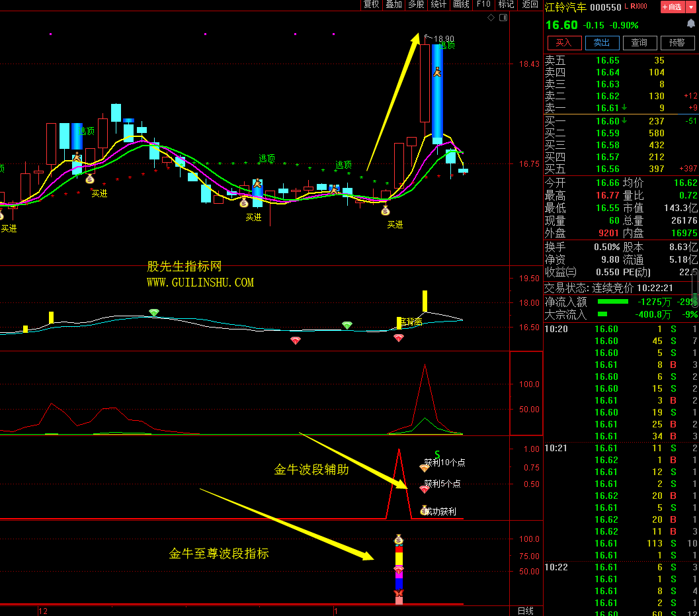The width and height of the screenshot is (699, 616).
Task: Click 最低 value 16.55
Action: 608,208
